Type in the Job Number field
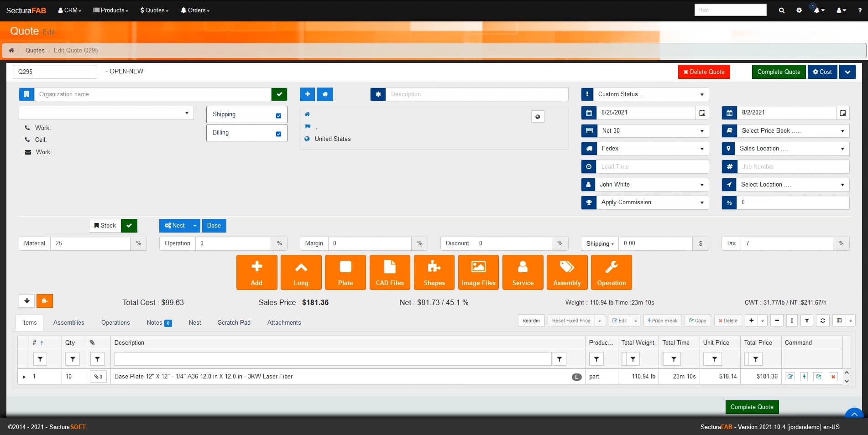 tap(793, 166)
